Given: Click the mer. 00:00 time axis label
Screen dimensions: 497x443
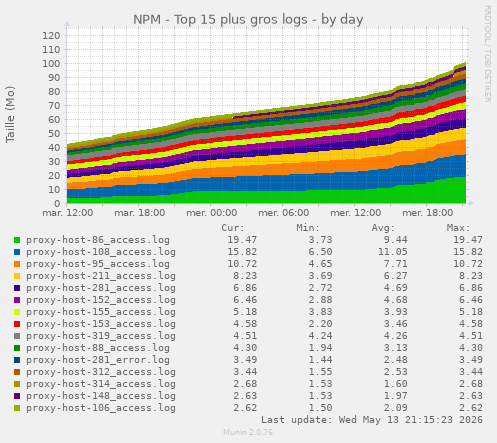Looking at the screenshot, I should click(x=212, y=213).
